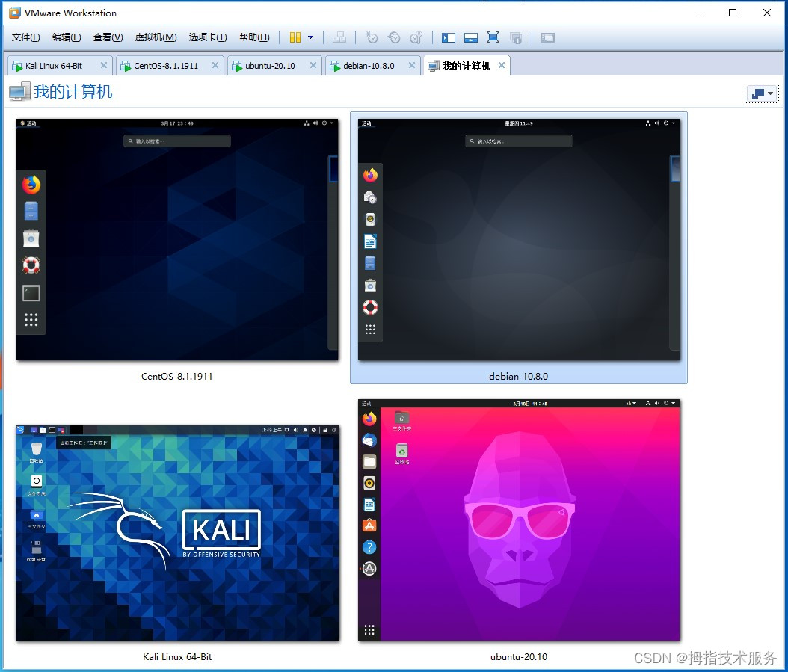Click the Unity mode toolbar icon
Screen dimensions: 788x672
click(x=516, y=37)
